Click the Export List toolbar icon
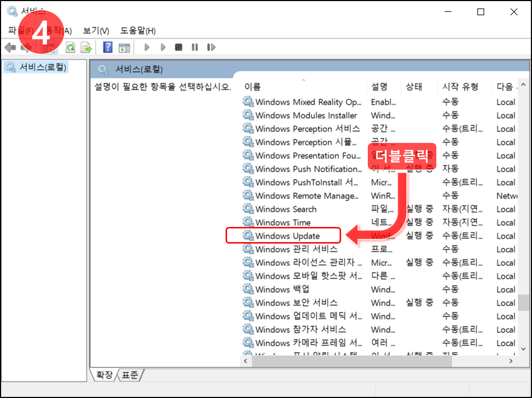This screenshot has width=532, height=398. pos(86,47)
